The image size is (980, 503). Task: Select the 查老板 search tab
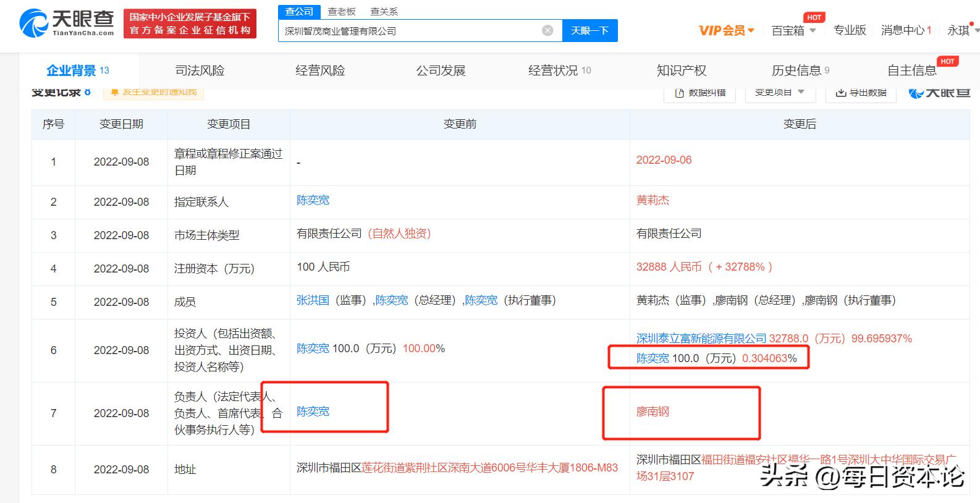(x=342, y=11)
